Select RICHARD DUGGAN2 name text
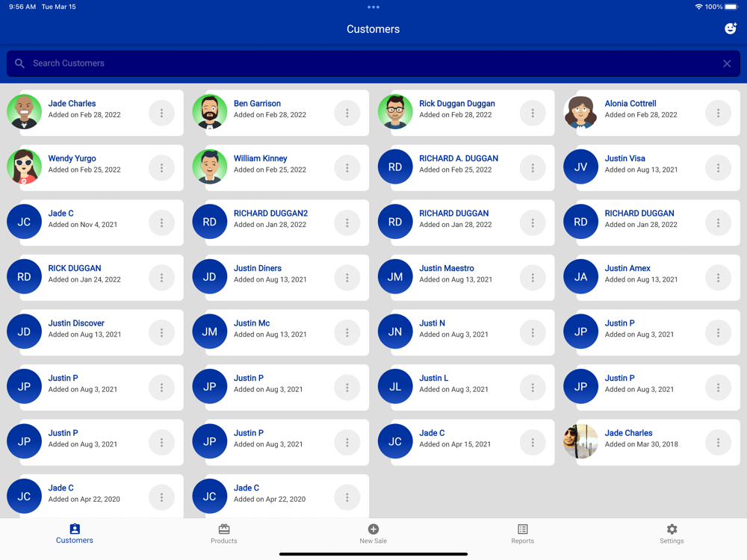 tap(270, 214)
